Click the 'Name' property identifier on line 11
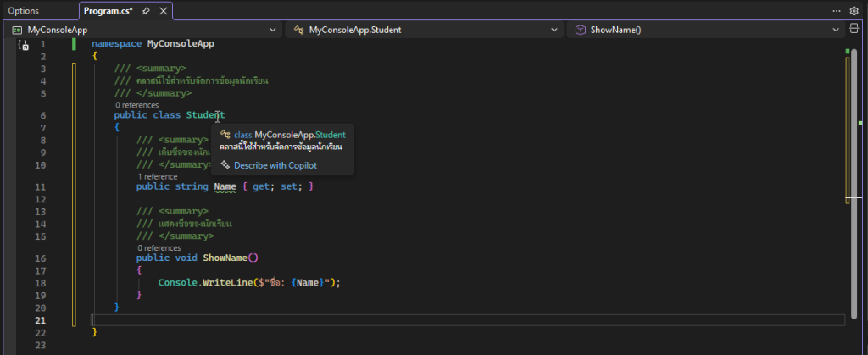The height and width of the screenshot is (355, 868). (x=225, y=187)
